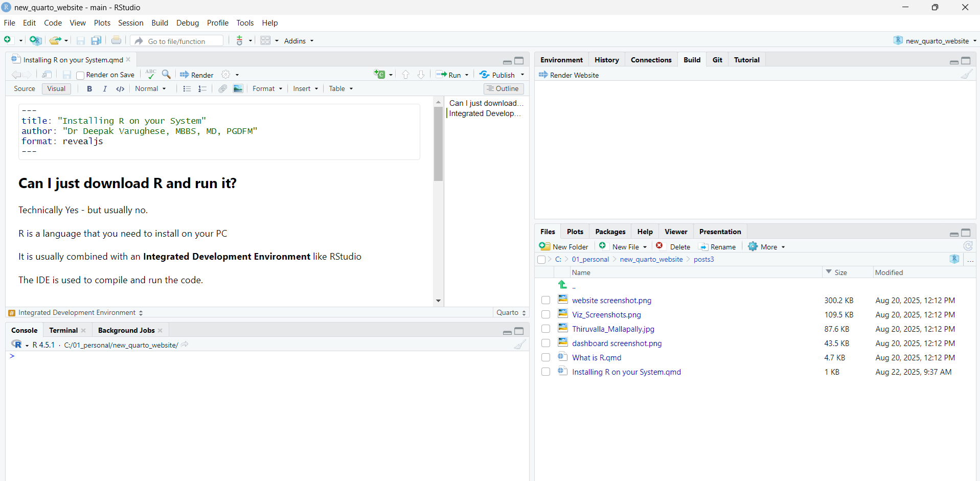
Task: Open the Normal paragraph style dropdown
Action: click(x=150, y=89)
